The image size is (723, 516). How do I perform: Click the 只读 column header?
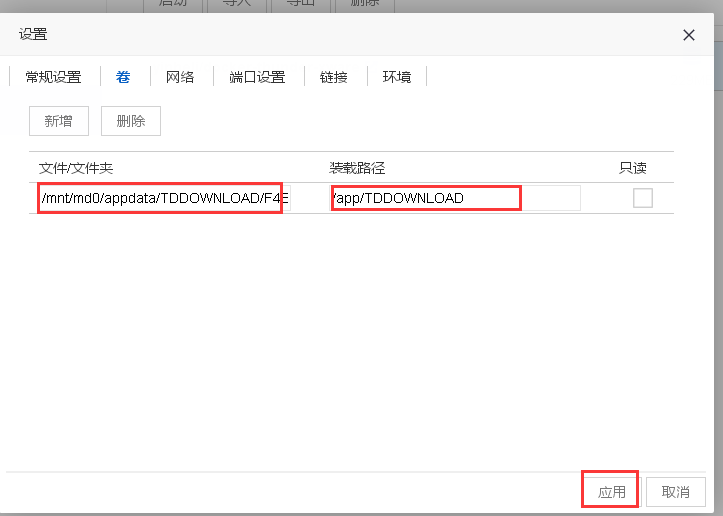click(633, 167)
